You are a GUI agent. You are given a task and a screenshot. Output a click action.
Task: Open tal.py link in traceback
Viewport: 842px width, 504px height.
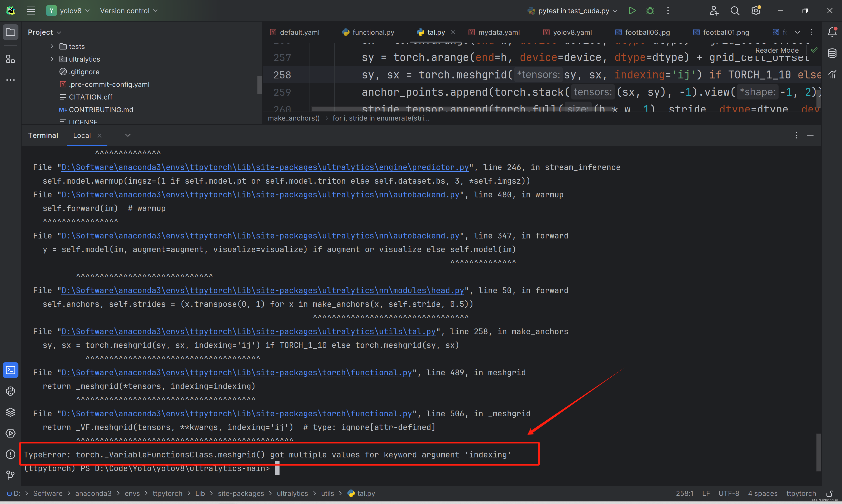(x=249, y=331)
